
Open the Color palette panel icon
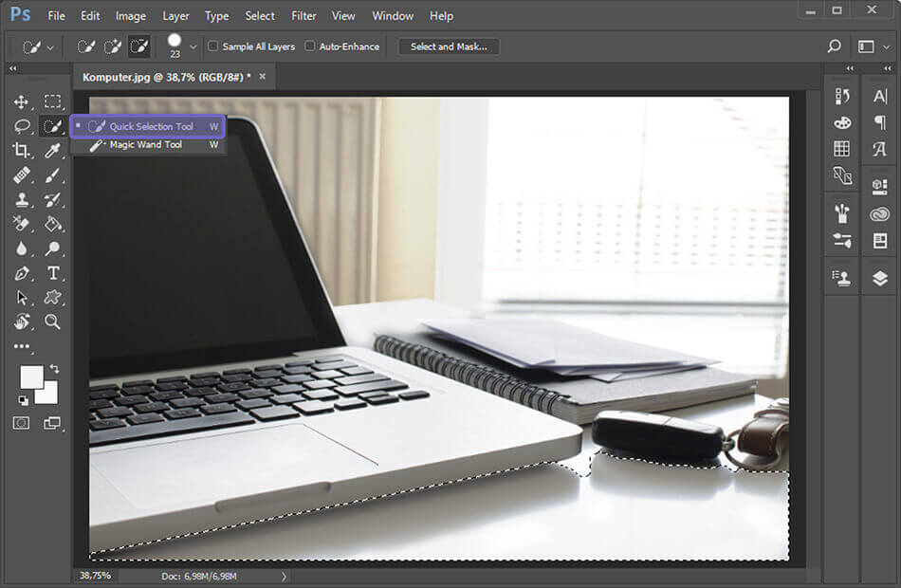coord(842,122)
